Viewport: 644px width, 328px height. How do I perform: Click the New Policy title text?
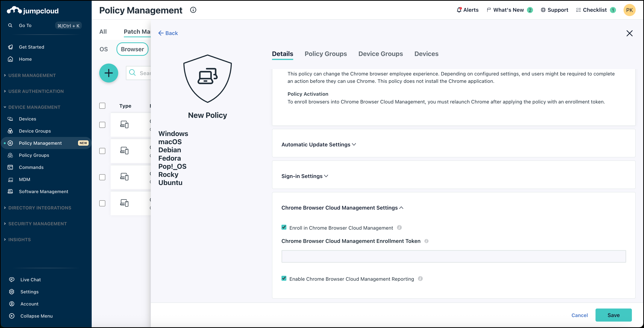pyautogui.click(x=207, y=115)
